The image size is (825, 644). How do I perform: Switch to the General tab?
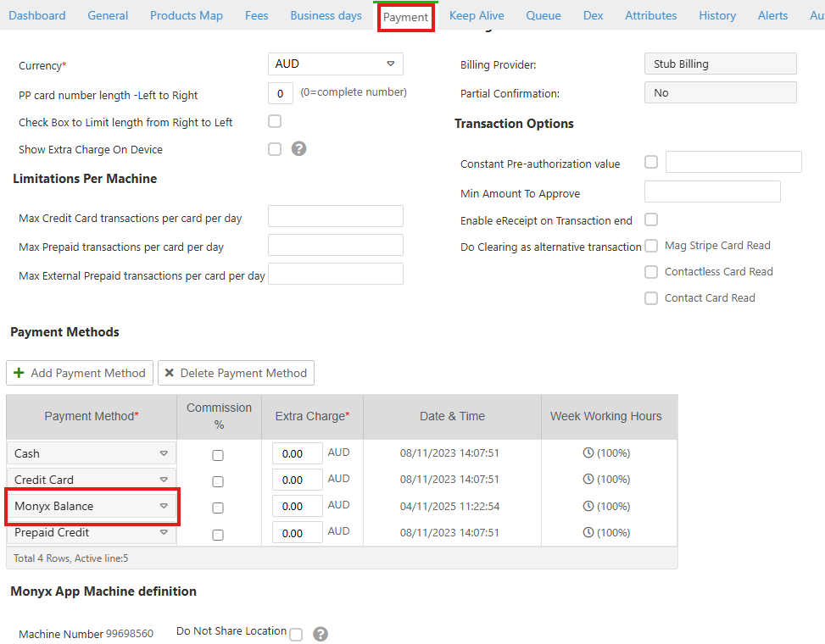pos(108,15)
